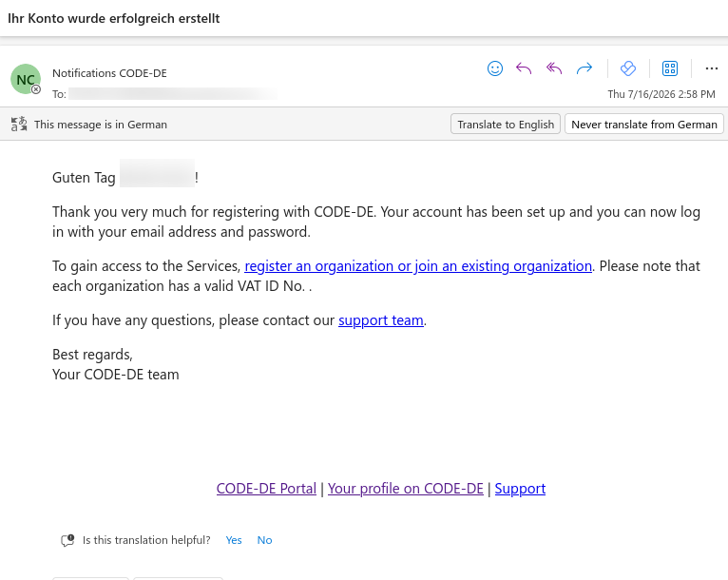The image size is (728, 580).
Task: Open the footer Support link
Action: 520,489
